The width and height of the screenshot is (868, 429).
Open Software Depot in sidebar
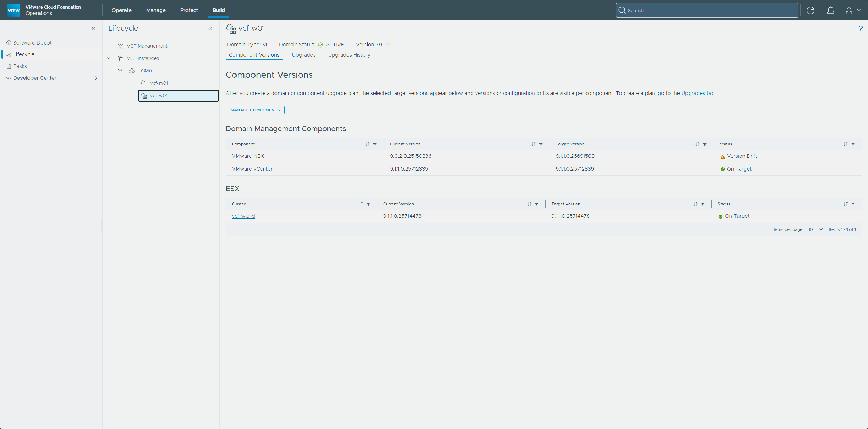32,43
